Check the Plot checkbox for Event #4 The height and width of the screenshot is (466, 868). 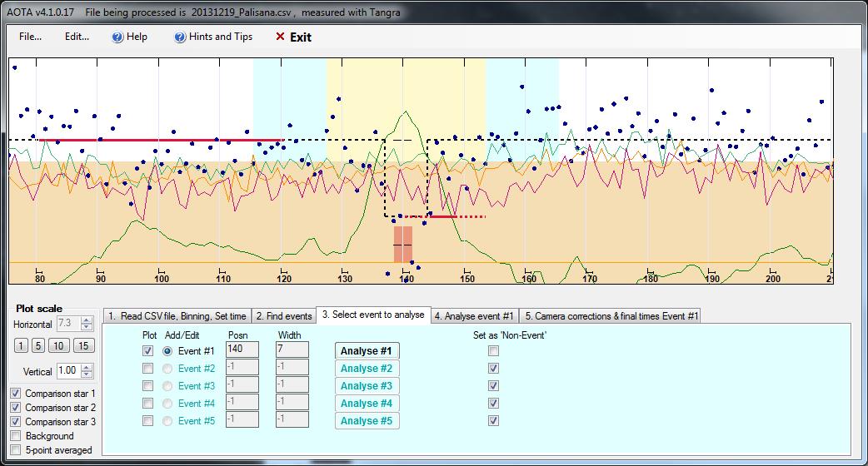[147, 403]
